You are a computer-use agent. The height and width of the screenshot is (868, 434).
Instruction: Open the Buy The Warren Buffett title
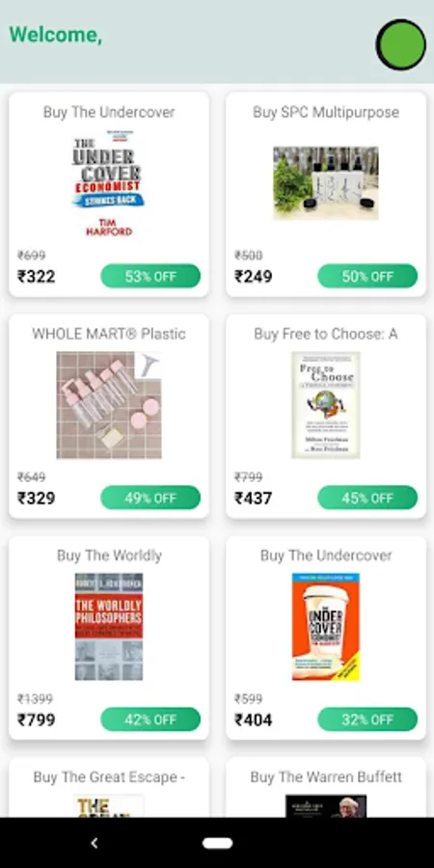tap(326, 777)
